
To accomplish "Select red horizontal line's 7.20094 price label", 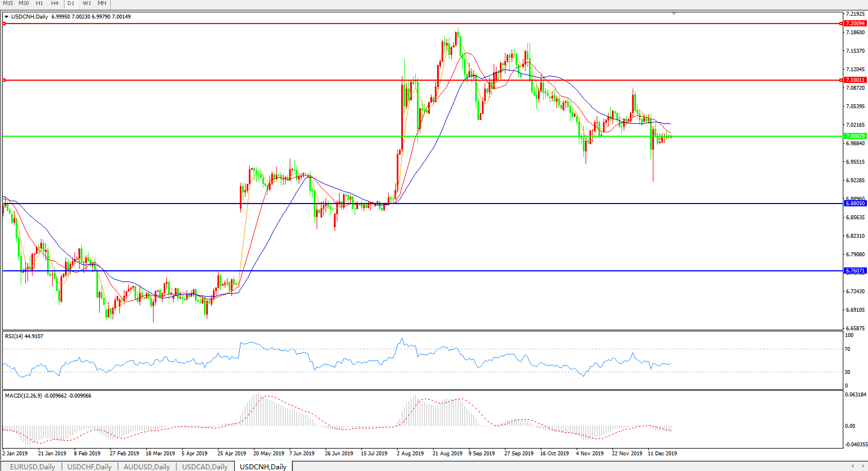I will click(855, 24).
